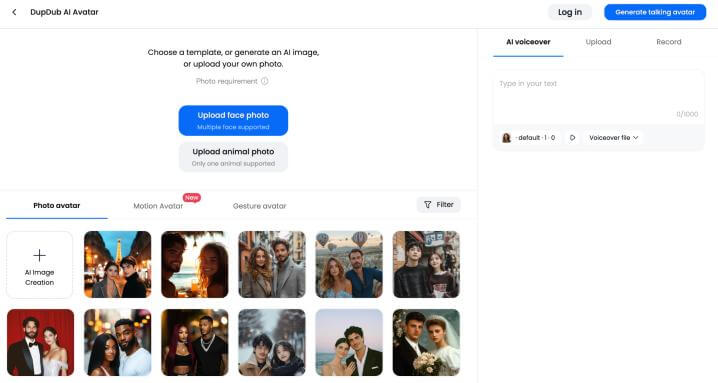This screenshot has width=718, height=383.
Task: Click the Photo requirement info icon
Action: tap(265, 81)
